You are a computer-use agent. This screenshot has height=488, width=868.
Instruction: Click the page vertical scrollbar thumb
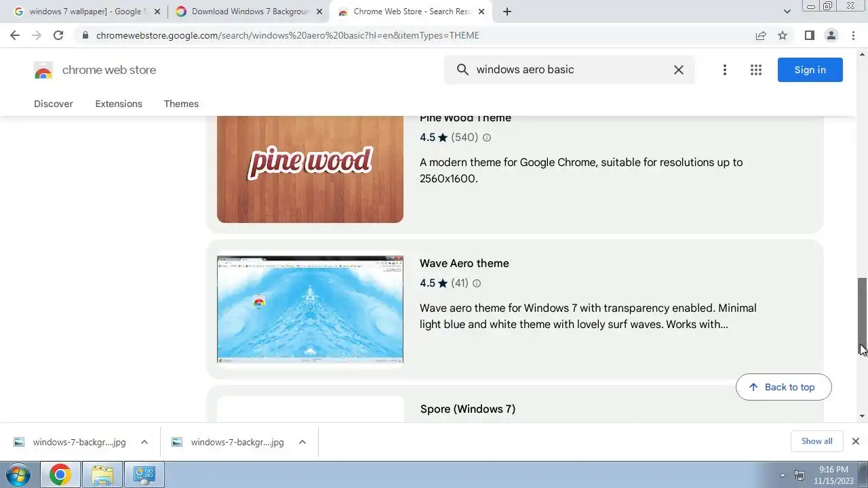pyautogui.click(x=863, y=315)
